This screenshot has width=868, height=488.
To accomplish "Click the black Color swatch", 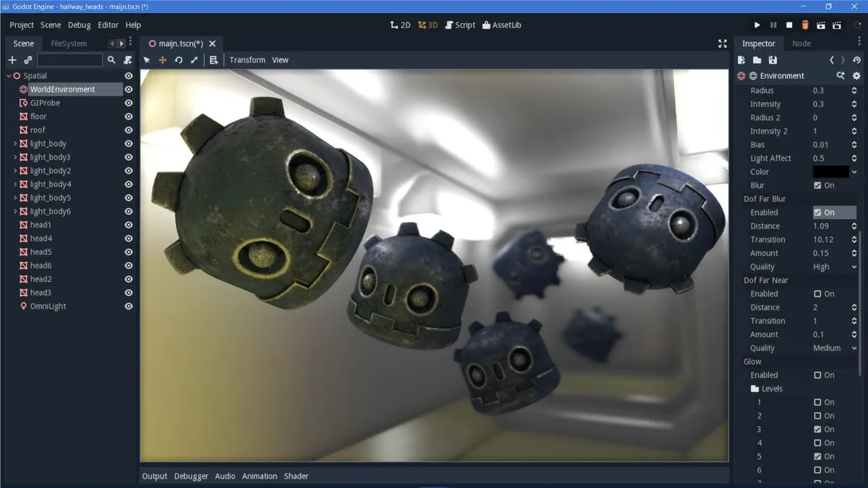I will (830, 172).
